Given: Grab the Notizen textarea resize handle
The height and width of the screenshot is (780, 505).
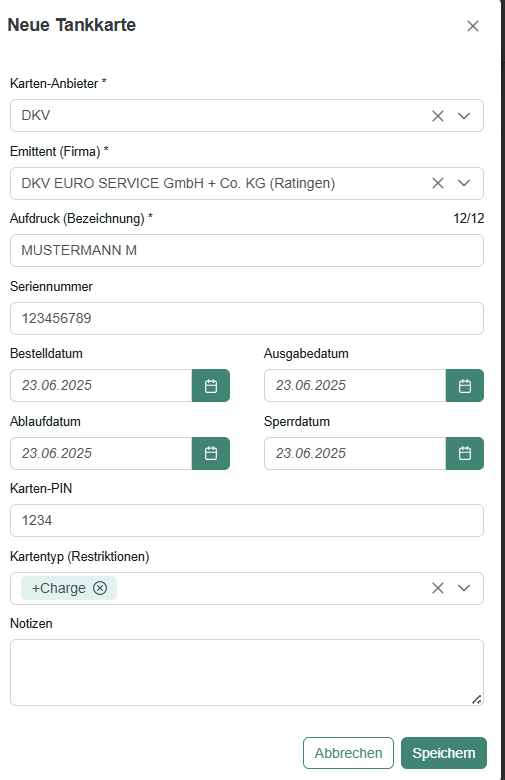Looking at the screenshot, I should point(476,699).
